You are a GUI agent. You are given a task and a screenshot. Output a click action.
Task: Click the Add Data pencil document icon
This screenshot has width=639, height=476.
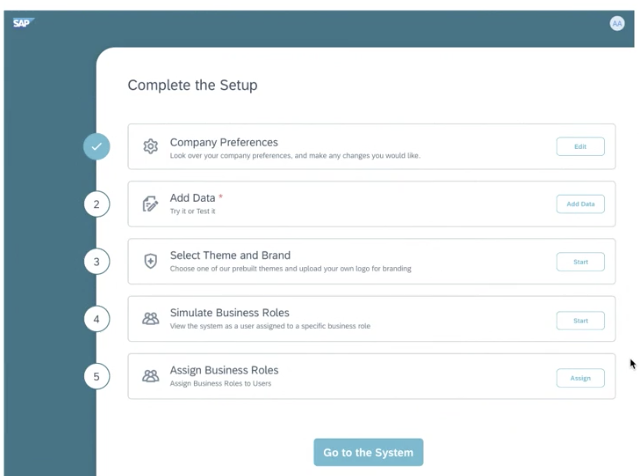point(150,204)
